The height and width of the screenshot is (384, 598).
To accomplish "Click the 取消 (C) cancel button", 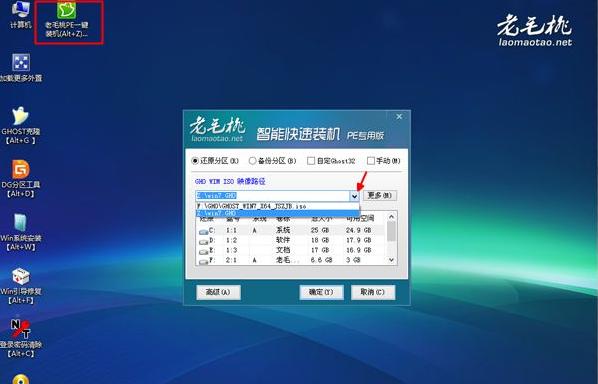I will click(373, 292).
